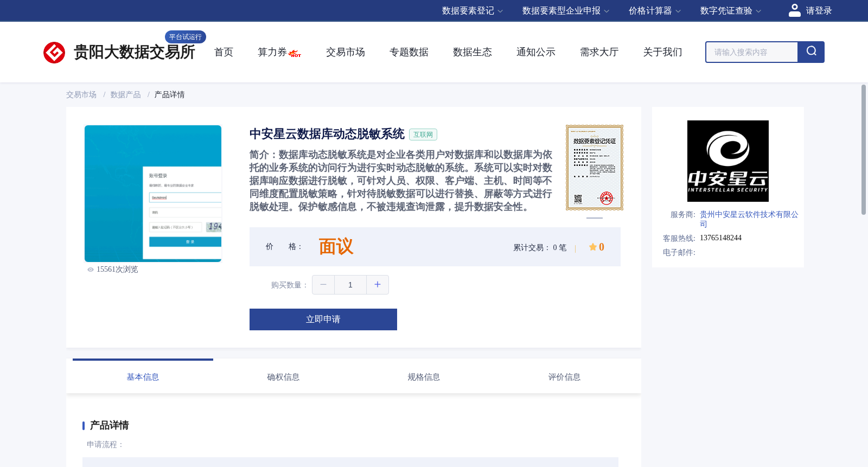
Task: Open 关于我们 navigation item
Action: tap(663, 52)
